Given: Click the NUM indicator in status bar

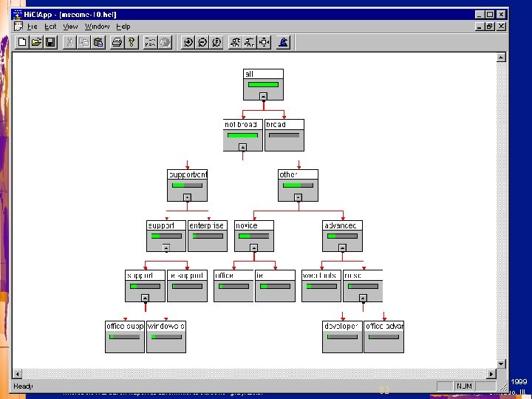Looking at the screenshot, I should point(464,386).
